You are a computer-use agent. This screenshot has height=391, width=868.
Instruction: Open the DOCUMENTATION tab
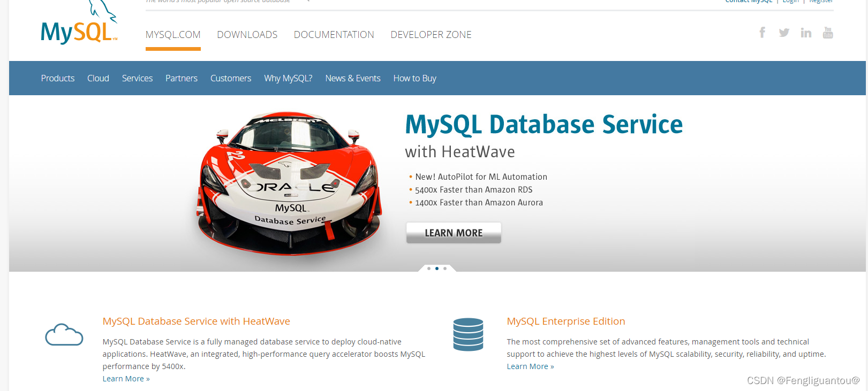[x=334, y=35]
